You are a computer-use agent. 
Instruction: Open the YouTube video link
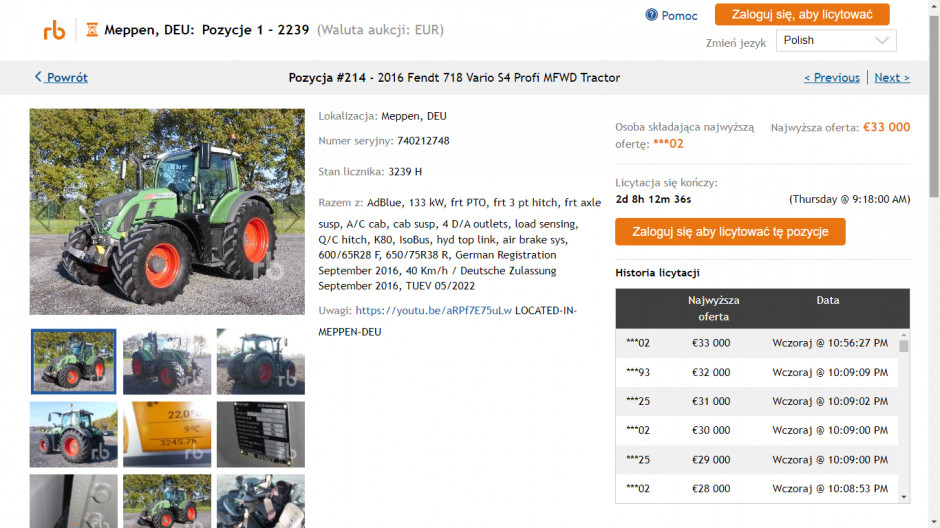pos(433,311)
